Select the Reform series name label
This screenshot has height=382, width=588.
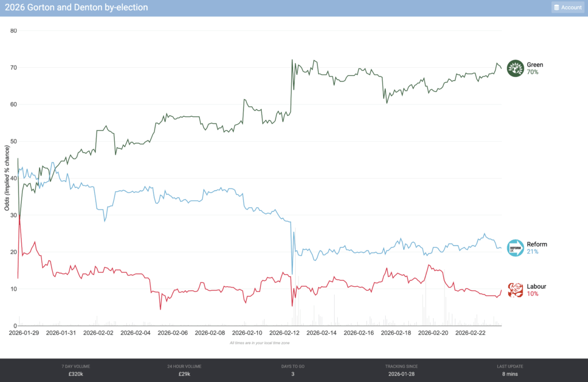537,245
